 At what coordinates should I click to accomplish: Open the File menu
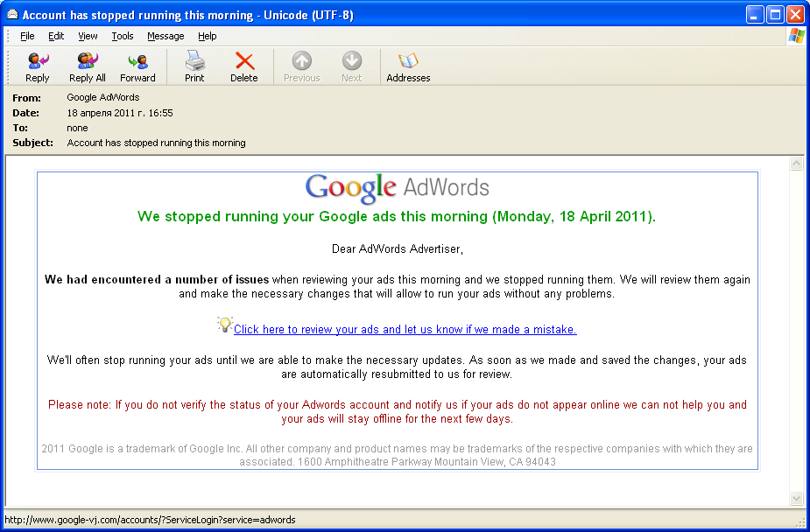click(x=27, y=36)
